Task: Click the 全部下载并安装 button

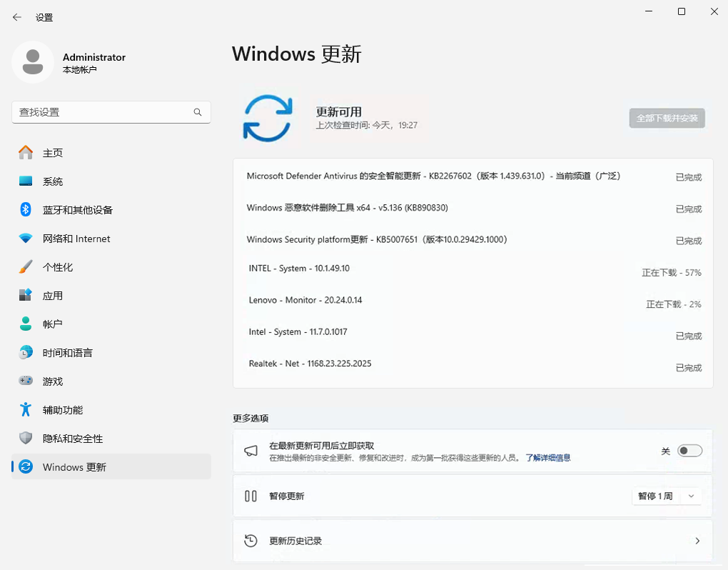Action: coord(667,119)
